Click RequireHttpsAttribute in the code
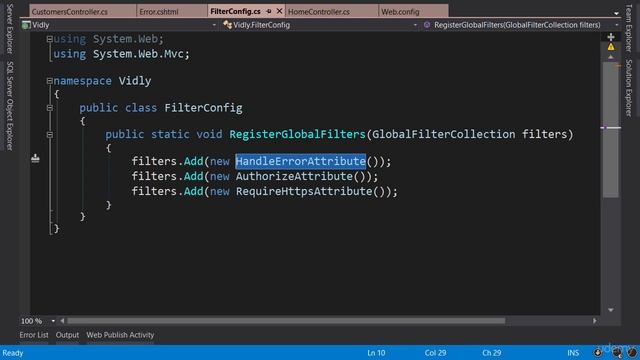The image size is (640, 360). click(x=304, y=191)
